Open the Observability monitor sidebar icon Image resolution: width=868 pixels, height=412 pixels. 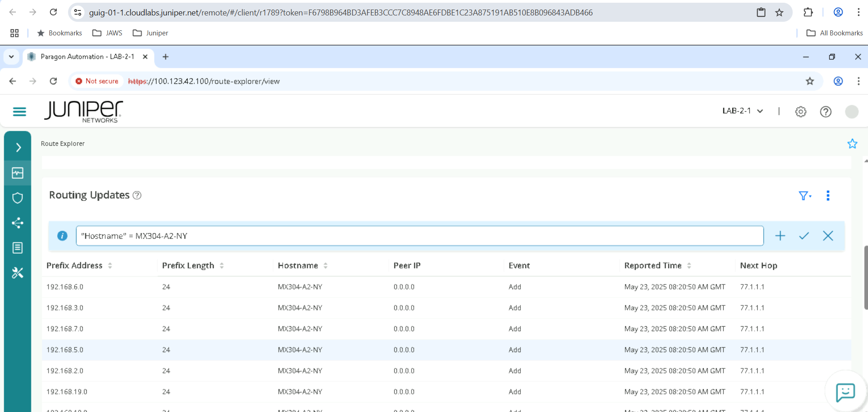click(18, 173)
